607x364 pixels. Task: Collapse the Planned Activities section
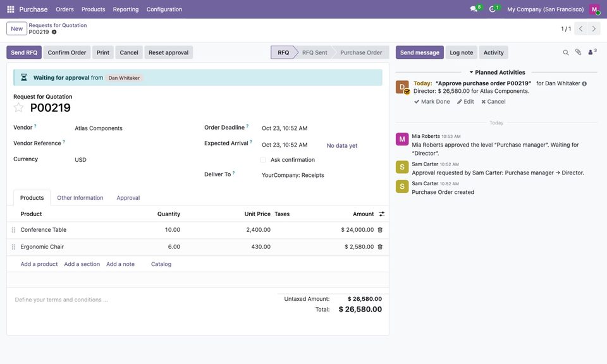497,72
